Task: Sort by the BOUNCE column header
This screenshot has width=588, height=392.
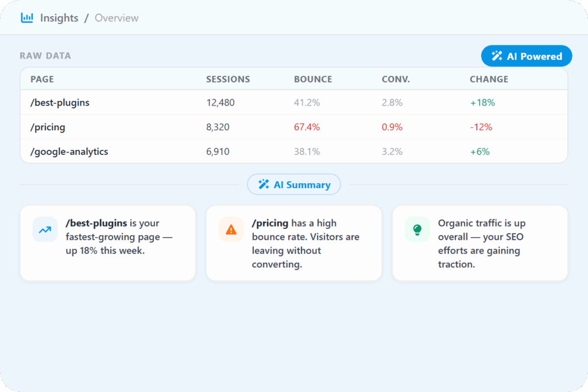Action: 313,79
